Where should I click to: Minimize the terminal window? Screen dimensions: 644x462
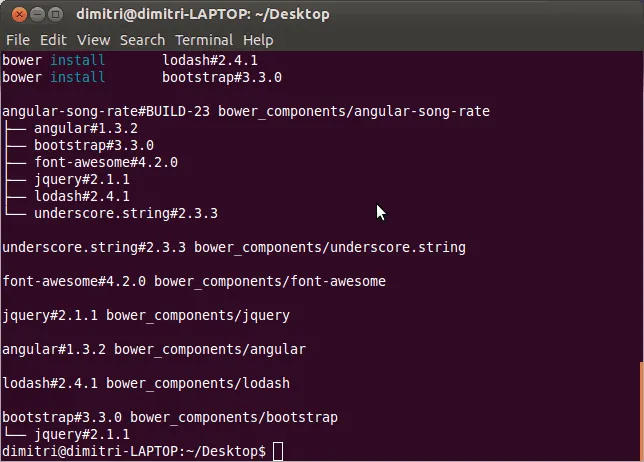point(35,14)
